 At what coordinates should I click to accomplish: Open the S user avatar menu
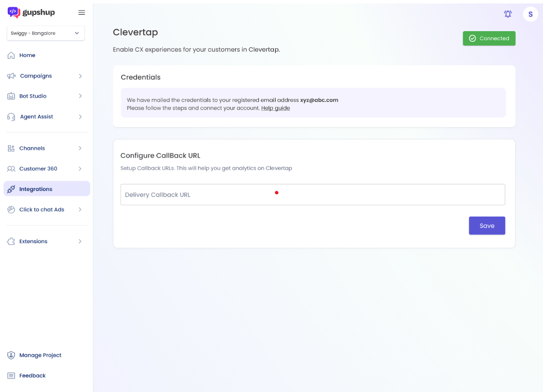click(530, 14)
